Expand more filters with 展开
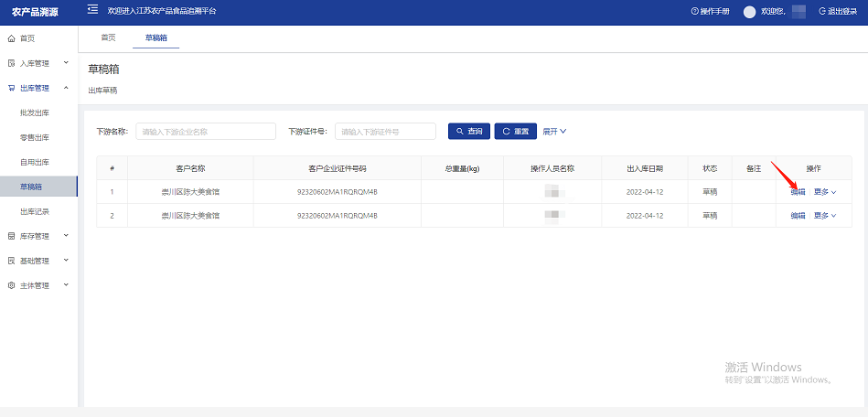This screenshot has width=868, height=417. (x=554, y=132)
